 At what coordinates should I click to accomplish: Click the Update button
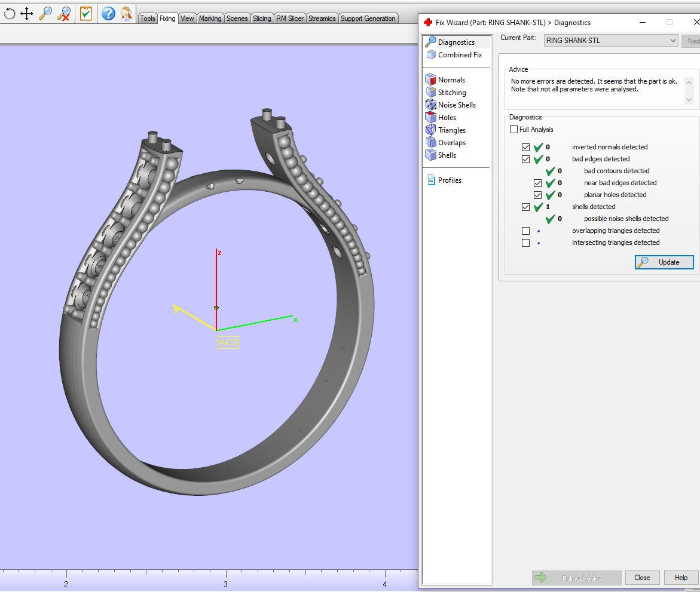tap(664, 262)
